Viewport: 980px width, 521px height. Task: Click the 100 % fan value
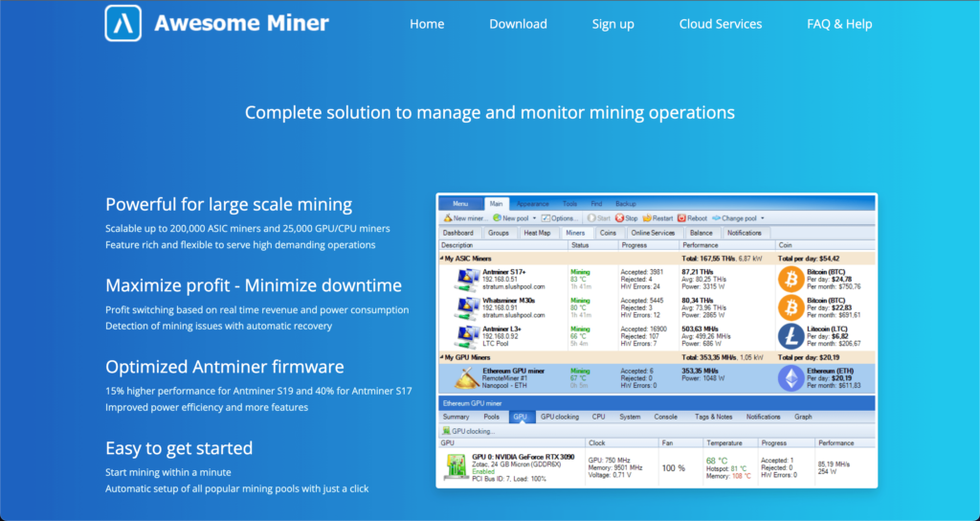pos(673,467)
